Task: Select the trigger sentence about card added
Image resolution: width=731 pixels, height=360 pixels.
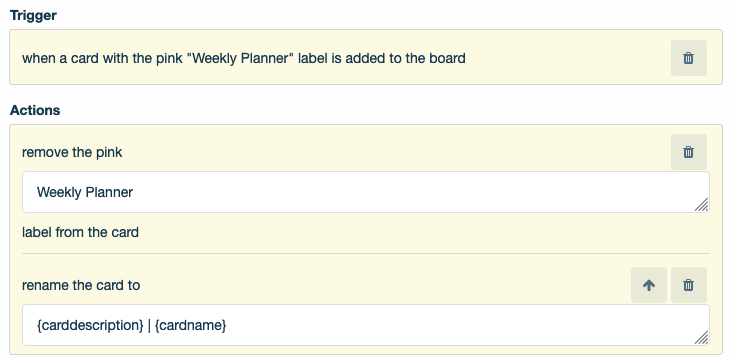Action: (244, 58)
